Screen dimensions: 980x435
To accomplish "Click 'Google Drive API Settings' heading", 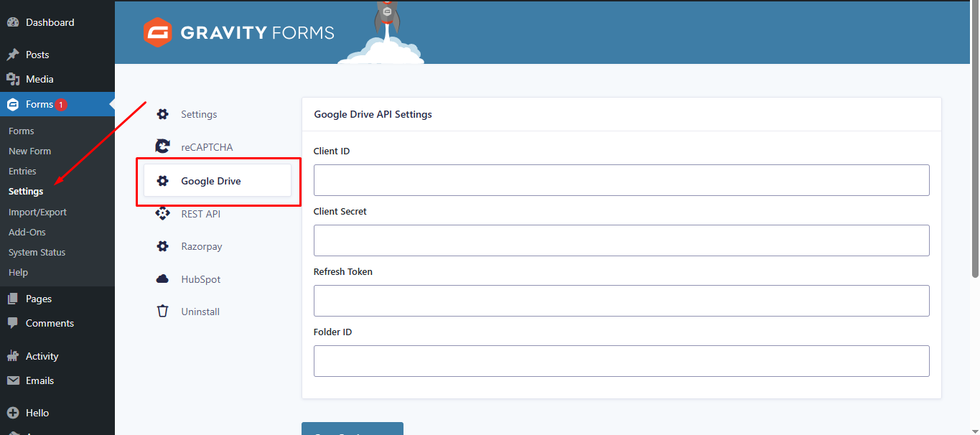I will point(373,114).
